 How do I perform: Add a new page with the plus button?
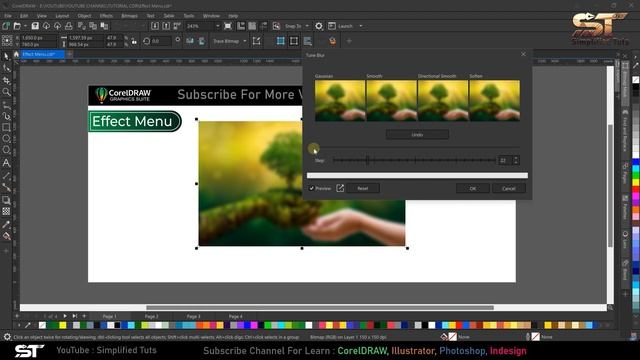click(84, 316)
